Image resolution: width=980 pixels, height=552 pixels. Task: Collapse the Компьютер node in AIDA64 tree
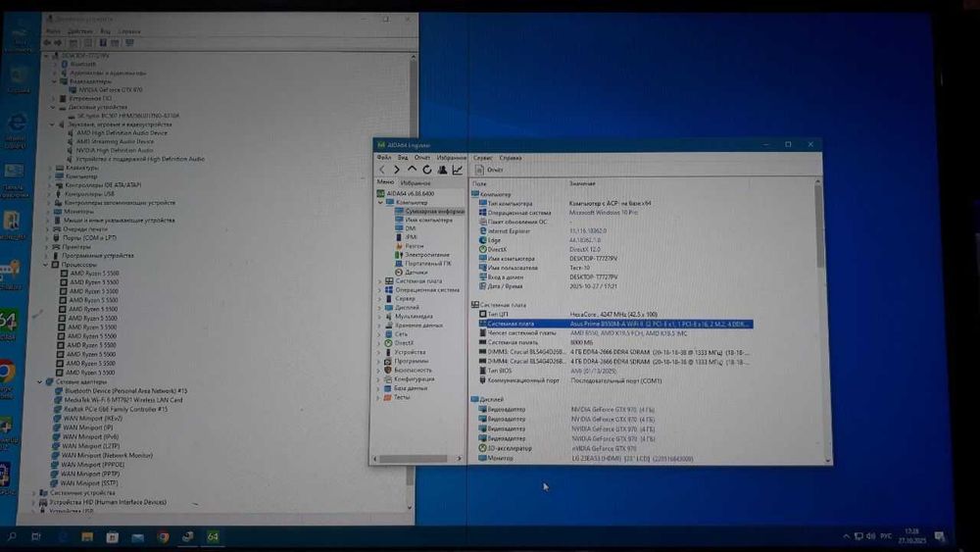pyautogui.click(x=380, y=203)
